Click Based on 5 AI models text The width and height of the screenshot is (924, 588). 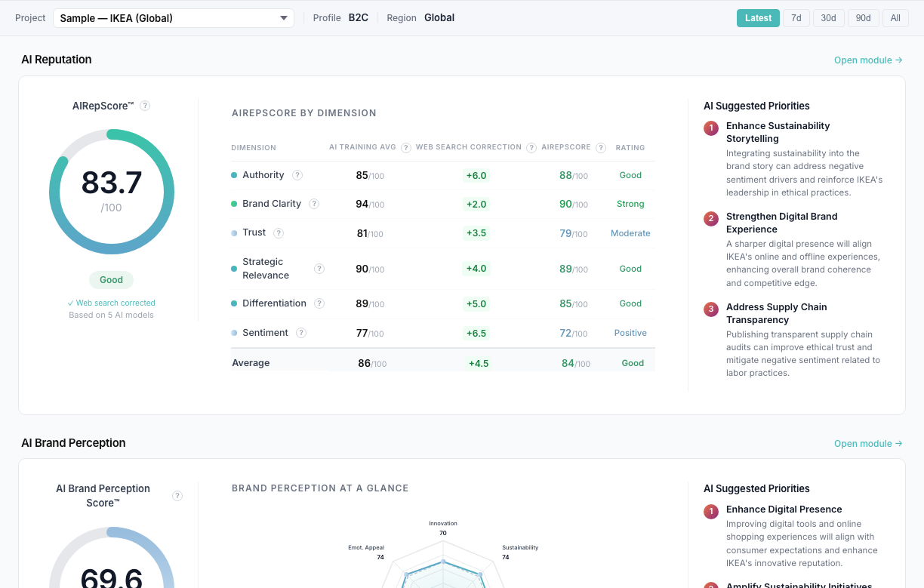point(111,315)
